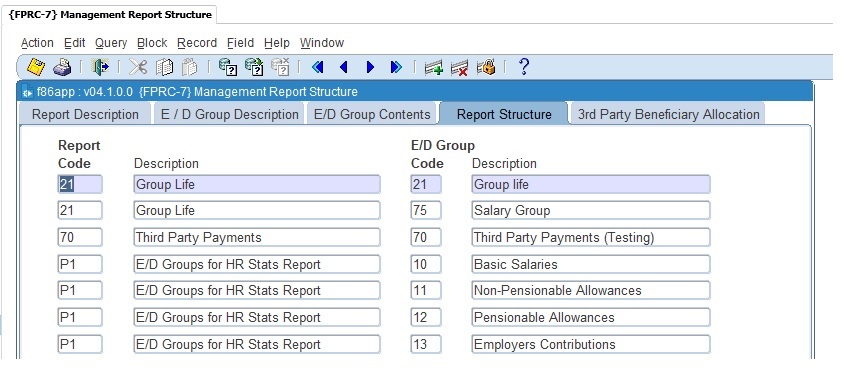Switch to the E / D Group Description tab
This screenshot has width=846, height=374.
click(229, 114)
